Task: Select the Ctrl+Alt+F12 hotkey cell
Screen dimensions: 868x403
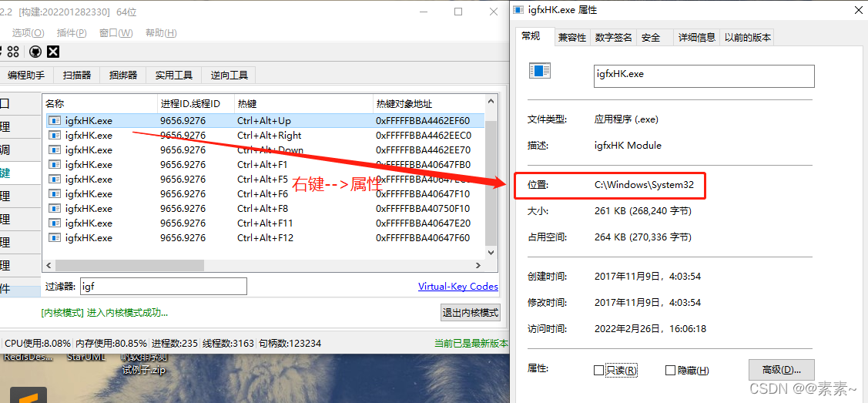Action: (265, 238)
